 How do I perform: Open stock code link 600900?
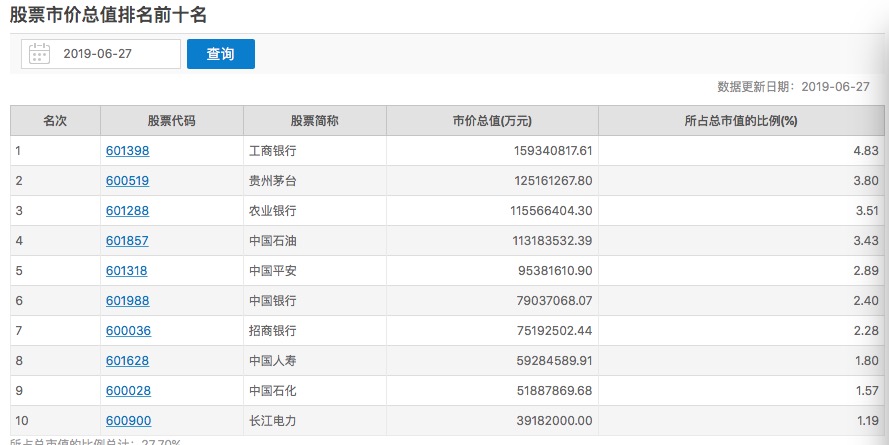(x=129, y=421)
